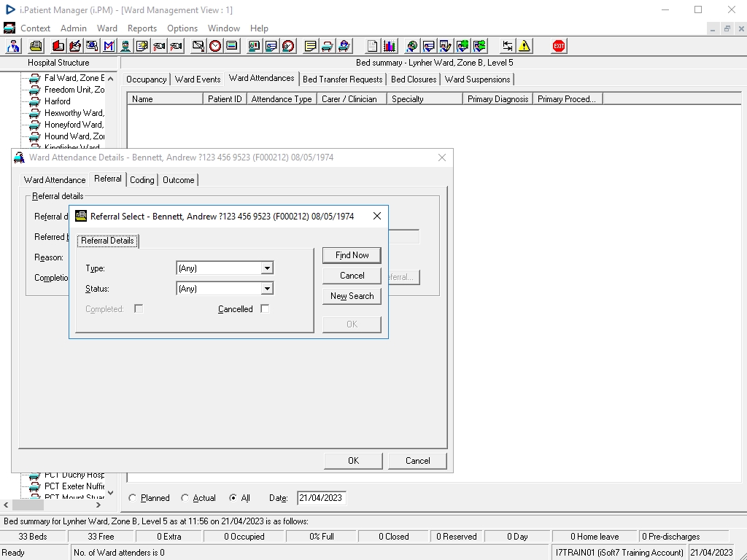Select the Planned radio button

[x=133, y=498]
